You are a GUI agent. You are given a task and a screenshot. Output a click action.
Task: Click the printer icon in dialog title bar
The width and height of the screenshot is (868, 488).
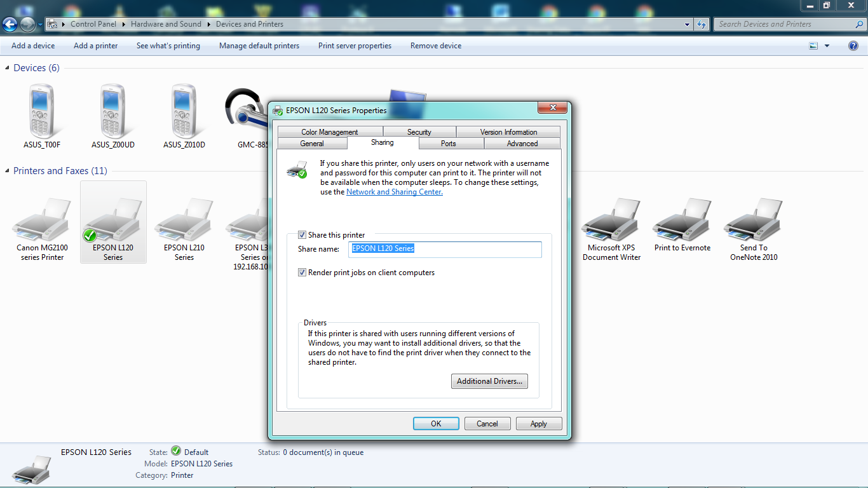click(278, 111)
